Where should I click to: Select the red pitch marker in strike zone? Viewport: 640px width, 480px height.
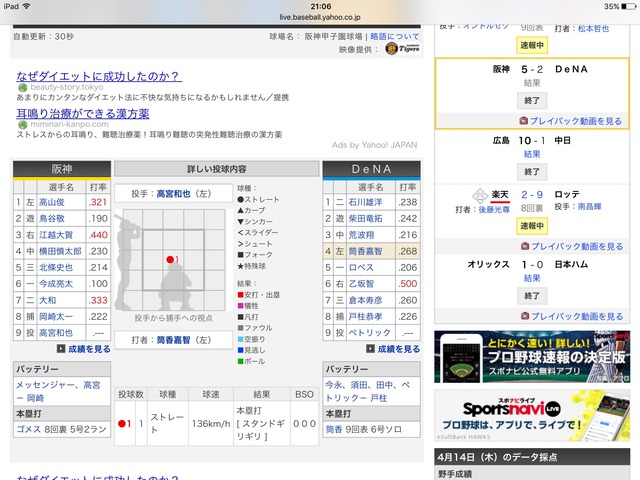170,259
